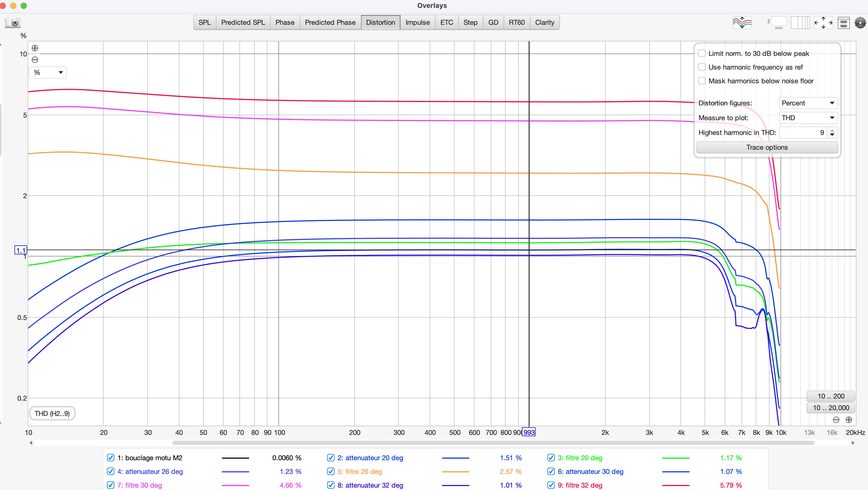Click the frequency axis lin/log toggle icon

click(x=800, y=23)
